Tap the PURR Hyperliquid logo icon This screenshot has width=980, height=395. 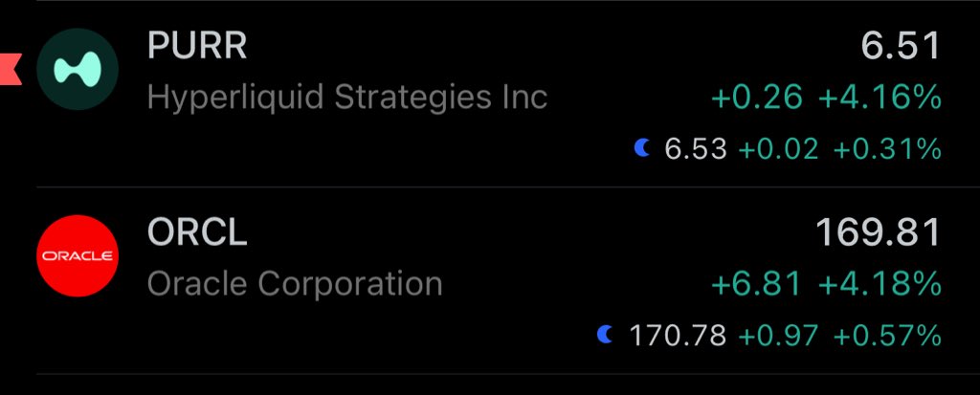click(78, 69)
